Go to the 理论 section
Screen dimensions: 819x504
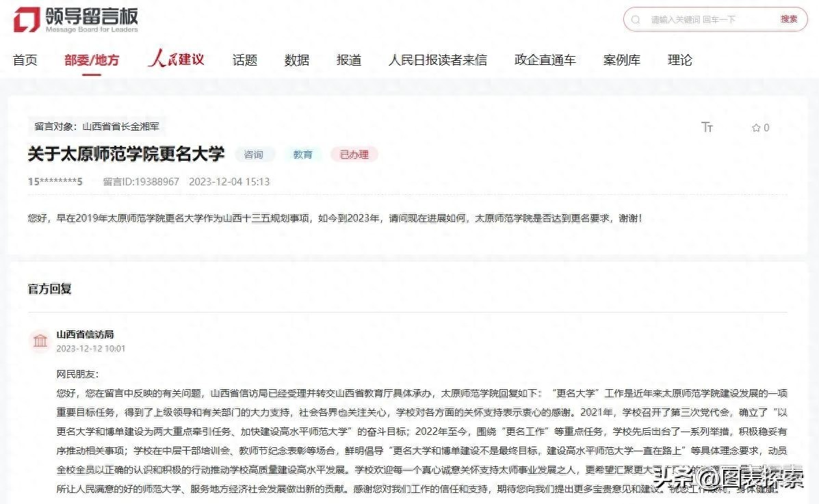click(680, 60)
